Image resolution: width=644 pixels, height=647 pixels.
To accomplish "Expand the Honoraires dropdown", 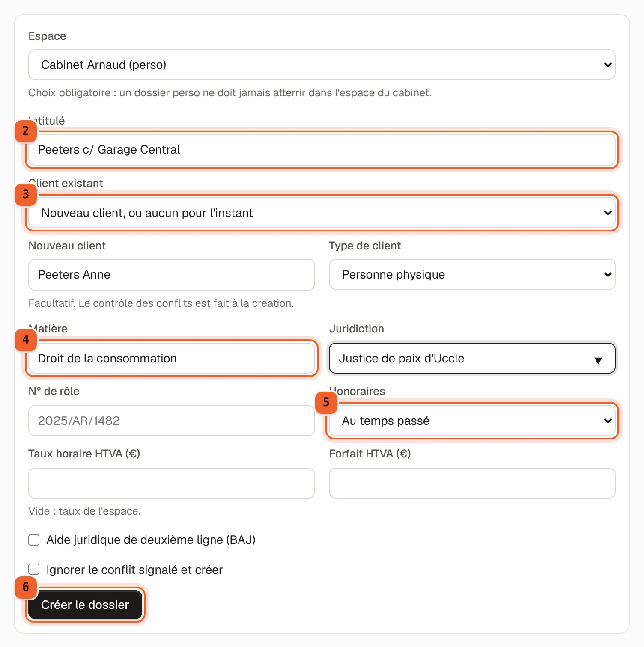I will 472,421.
